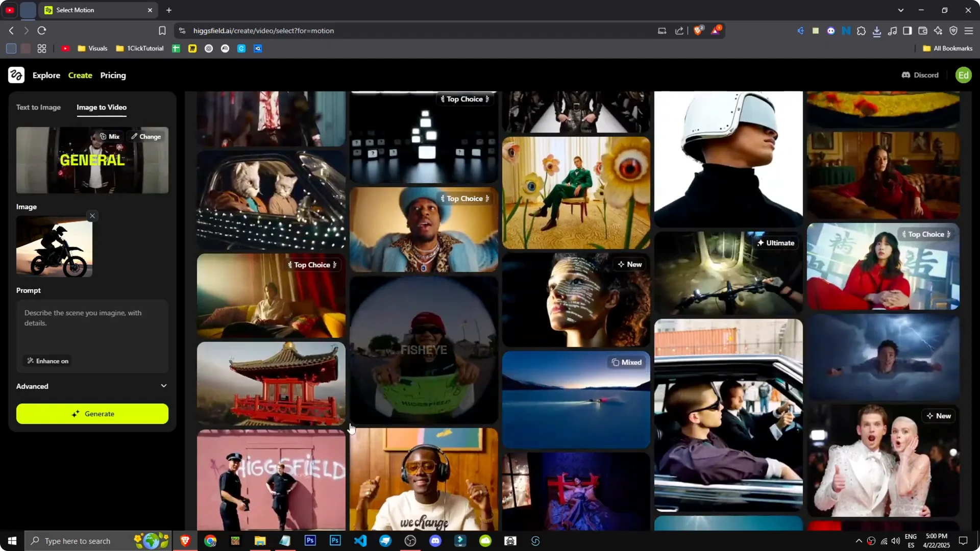Click the Generate button
The height and width of the screenshot is (551, 980).
(92, 414)
